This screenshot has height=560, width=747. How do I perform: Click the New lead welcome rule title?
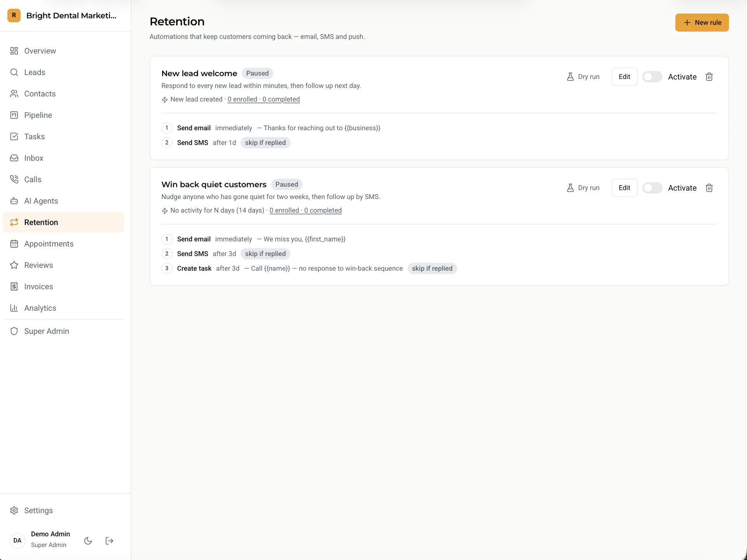coord(199,73)
